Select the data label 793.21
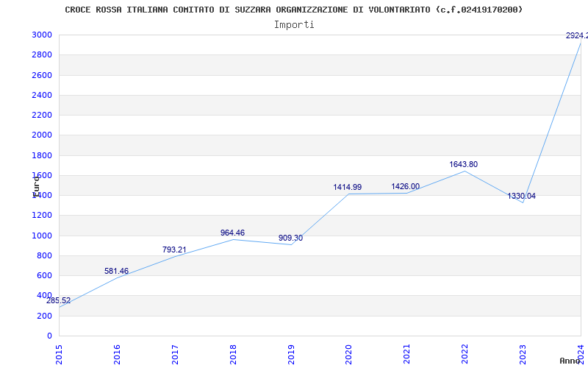Image resolution: width=588 pixels, height=368 pixels. point(174,250)
